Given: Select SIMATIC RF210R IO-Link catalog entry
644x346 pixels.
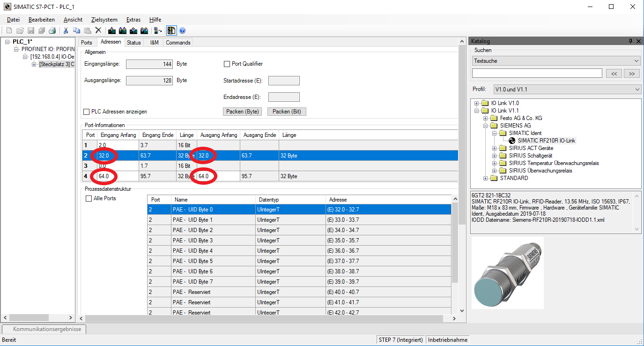Looking at the screenshot, I should point(546,141).
